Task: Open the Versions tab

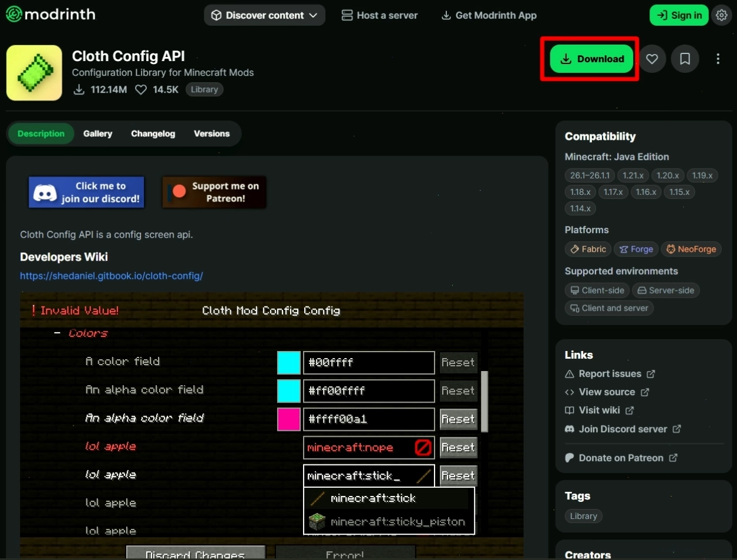Action: pos(211,134)
